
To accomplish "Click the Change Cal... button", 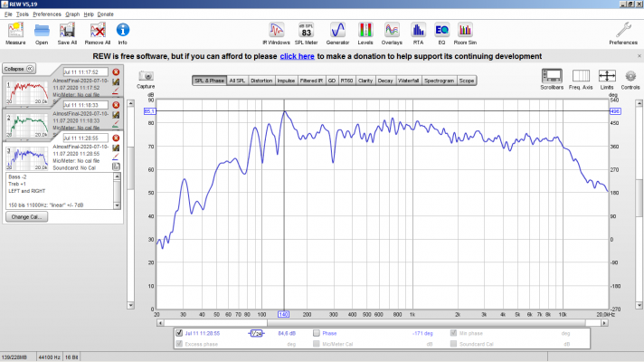I will coord(27,216).
